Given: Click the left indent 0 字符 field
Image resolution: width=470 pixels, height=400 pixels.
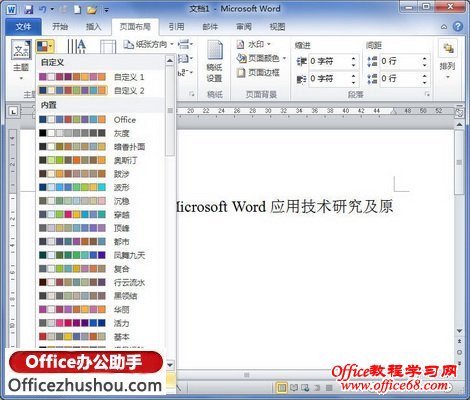Looking at the screenshot, I should pyautogui.click(x=329, y=61).
